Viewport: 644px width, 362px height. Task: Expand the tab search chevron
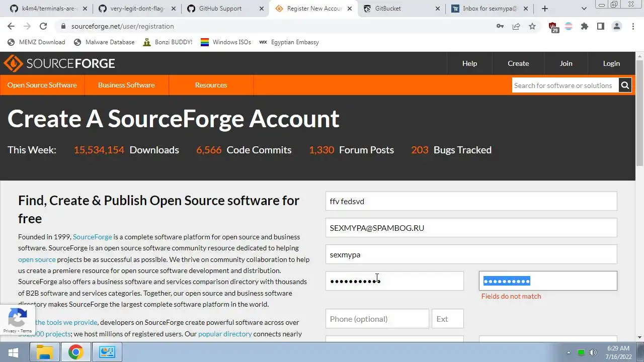(584, 9)
